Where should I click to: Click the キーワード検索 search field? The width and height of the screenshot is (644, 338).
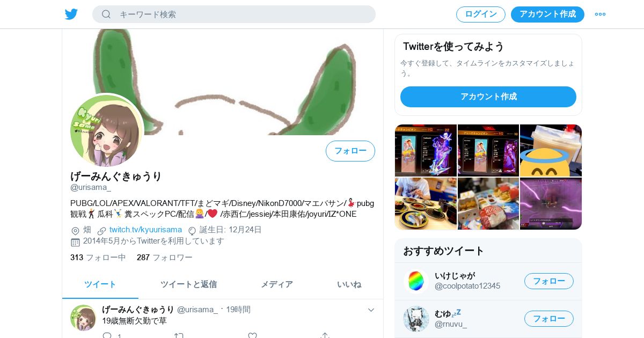234,14
